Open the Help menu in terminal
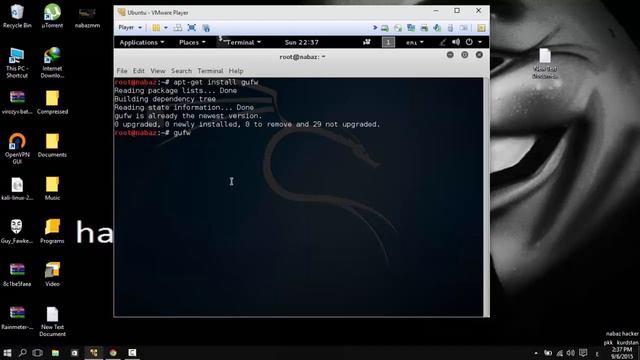The image size is (640, 360). (236, 71)
